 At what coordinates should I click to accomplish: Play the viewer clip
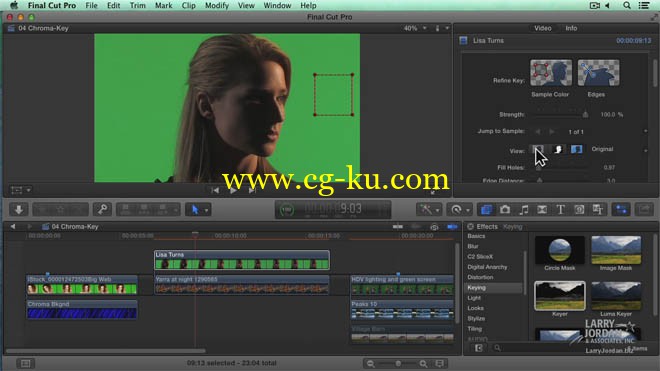click(x=233, y=191)
